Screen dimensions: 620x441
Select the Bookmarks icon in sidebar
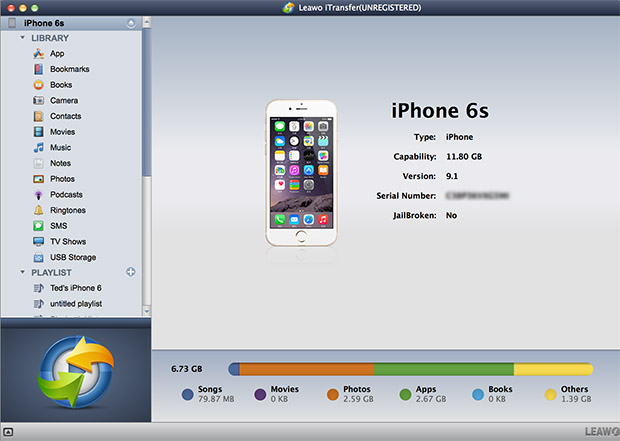coord(38,69)
